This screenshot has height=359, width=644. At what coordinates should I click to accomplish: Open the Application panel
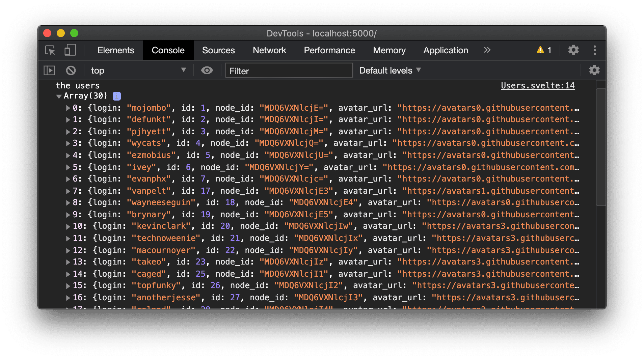click(445, 50)
